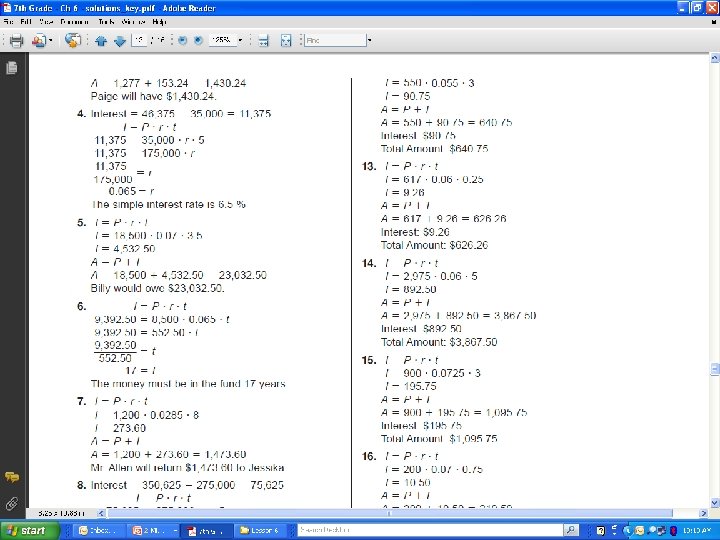
Task: Click the Collaborate meeting icon
Action: 39,41
